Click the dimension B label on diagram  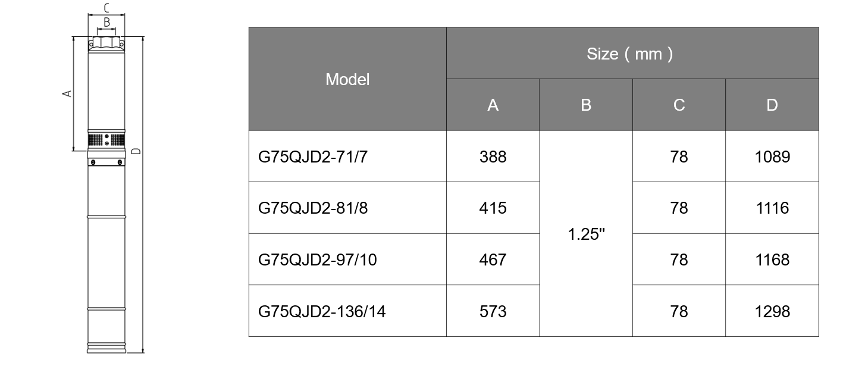[106, 22]
